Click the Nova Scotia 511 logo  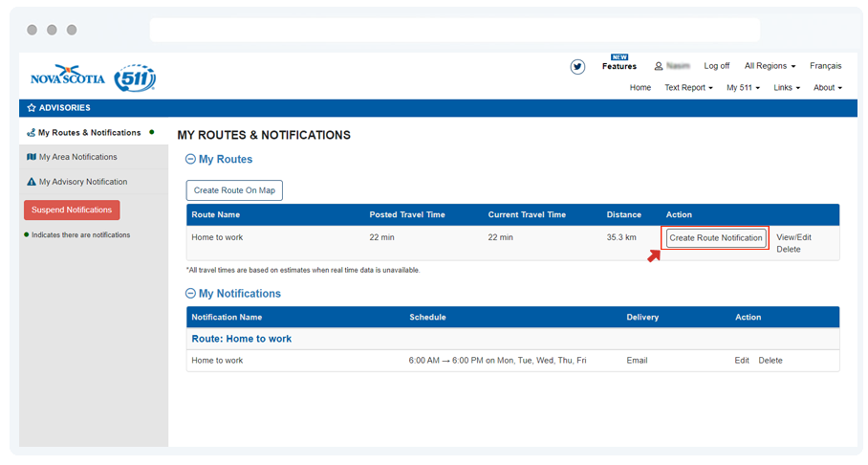pyautogui.click(x=93, y=78)
